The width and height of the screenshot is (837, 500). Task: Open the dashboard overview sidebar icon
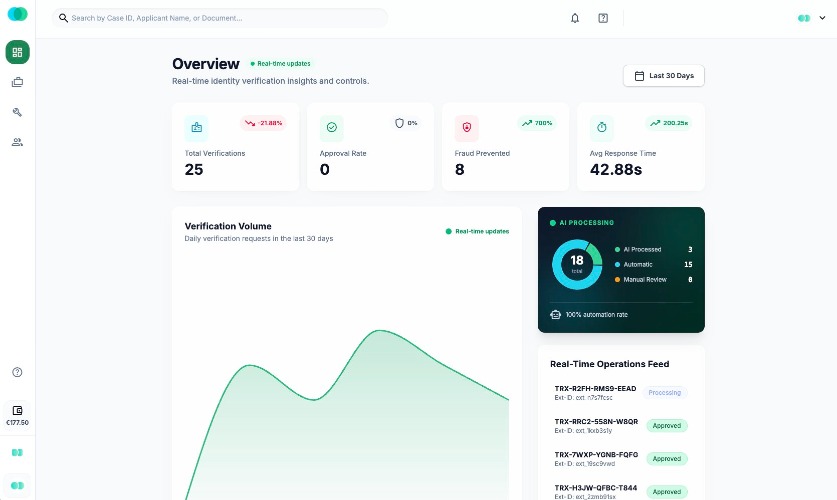click(x=18, y=52)
